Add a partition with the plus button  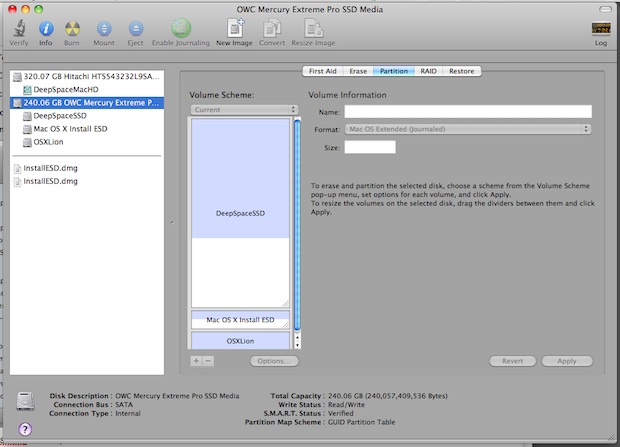point(196,361)
